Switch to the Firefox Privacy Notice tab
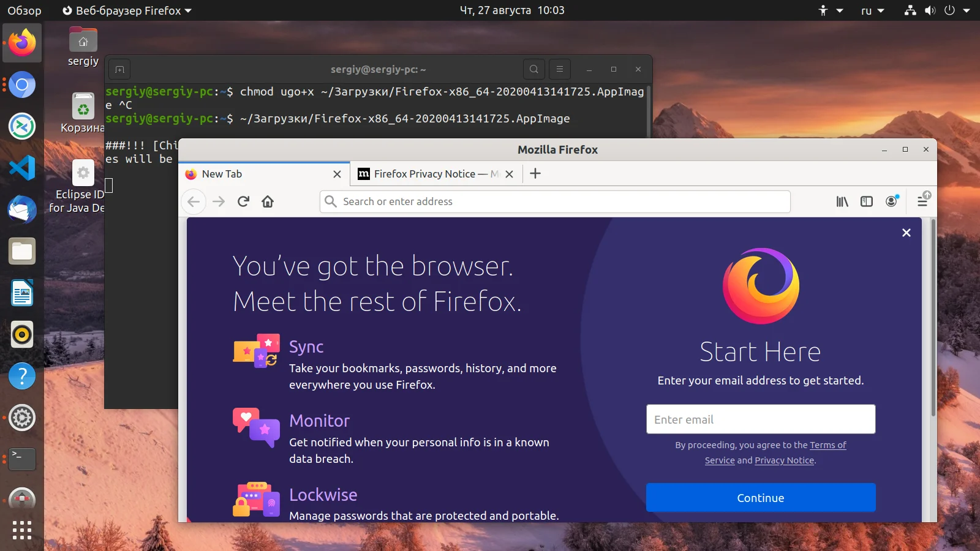This screenshot has width=980, height=551. tap(436, 174)
